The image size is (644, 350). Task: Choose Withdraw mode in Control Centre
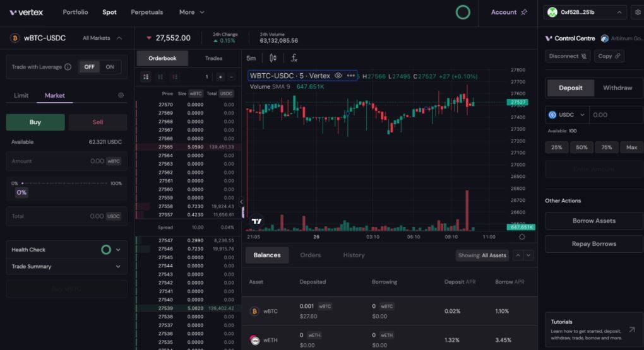[617, 88]
